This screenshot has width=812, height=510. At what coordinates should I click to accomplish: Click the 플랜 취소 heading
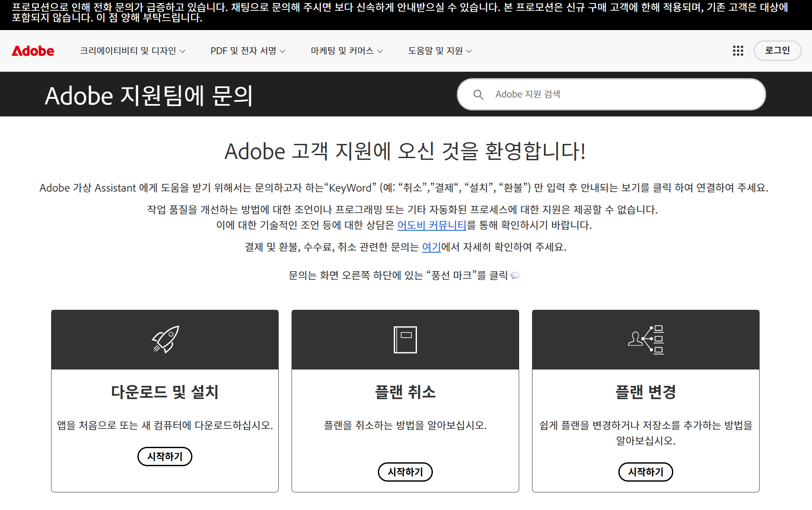pos(405,392)
